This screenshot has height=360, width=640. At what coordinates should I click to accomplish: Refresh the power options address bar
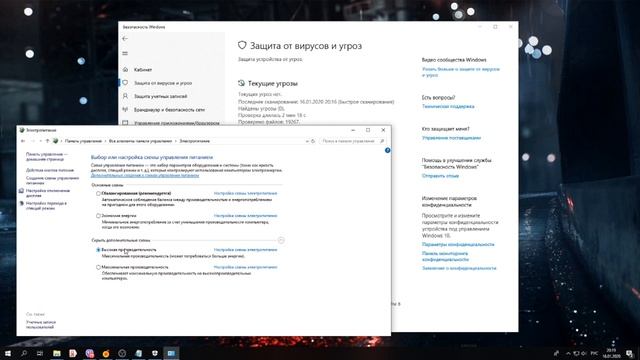point(313,141)
